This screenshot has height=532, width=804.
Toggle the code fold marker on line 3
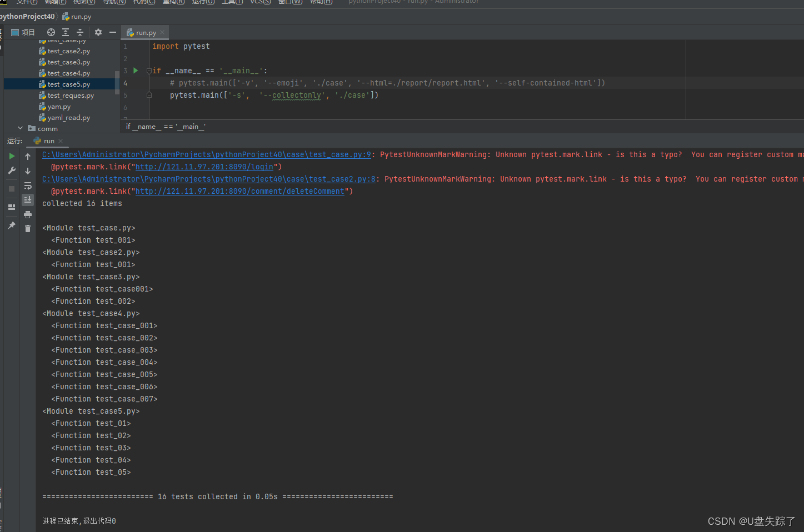(148, 71)
